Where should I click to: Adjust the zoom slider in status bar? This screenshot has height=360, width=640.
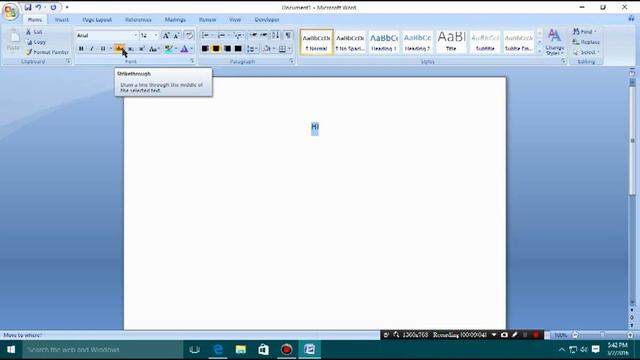coord(602,335)
